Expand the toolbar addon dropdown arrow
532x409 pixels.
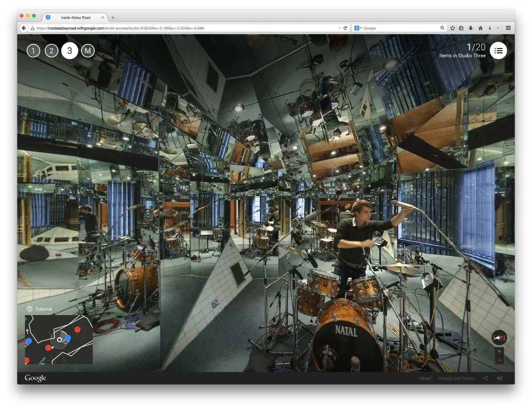click(498, 28)
